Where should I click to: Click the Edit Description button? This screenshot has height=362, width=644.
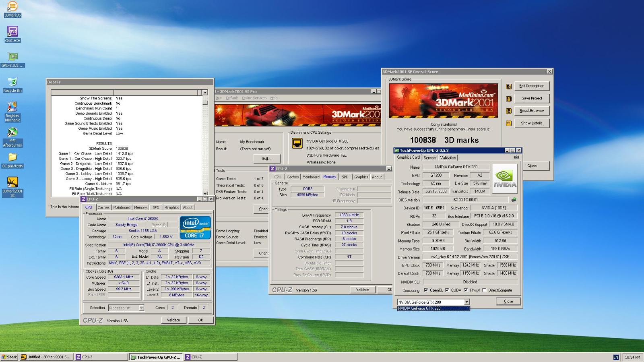tap(532, 86)
